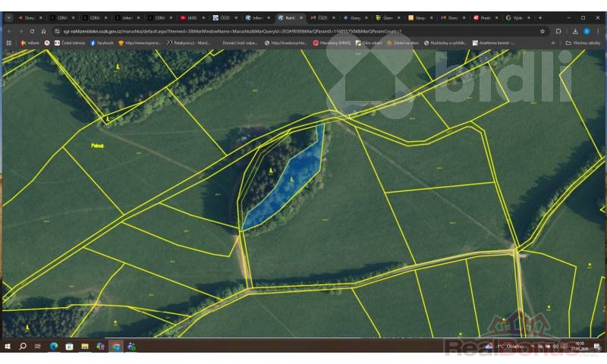This screenshot has height=364, width=607.
Task: Launch Microsoft Edge from the taskbar
Action: [54, 346]
